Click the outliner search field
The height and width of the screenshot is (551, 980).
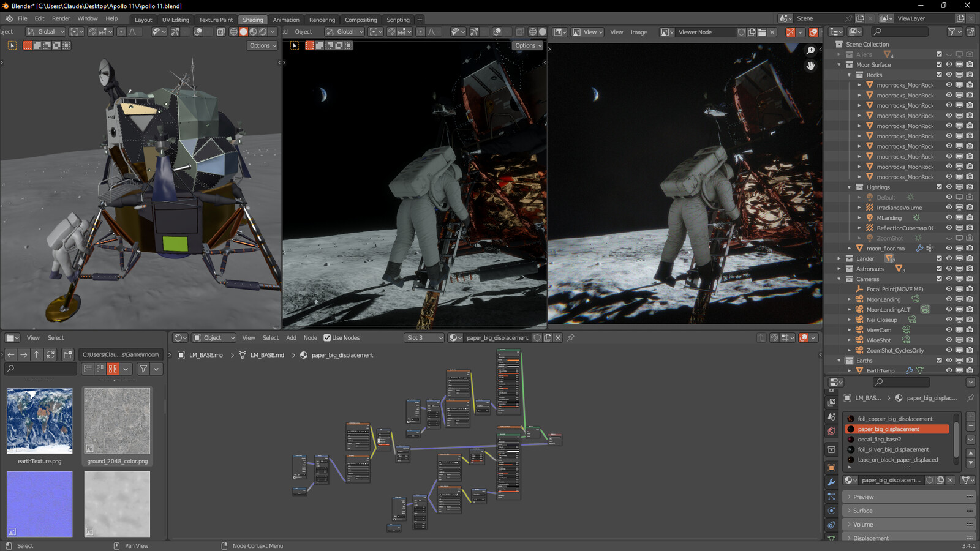900,32
